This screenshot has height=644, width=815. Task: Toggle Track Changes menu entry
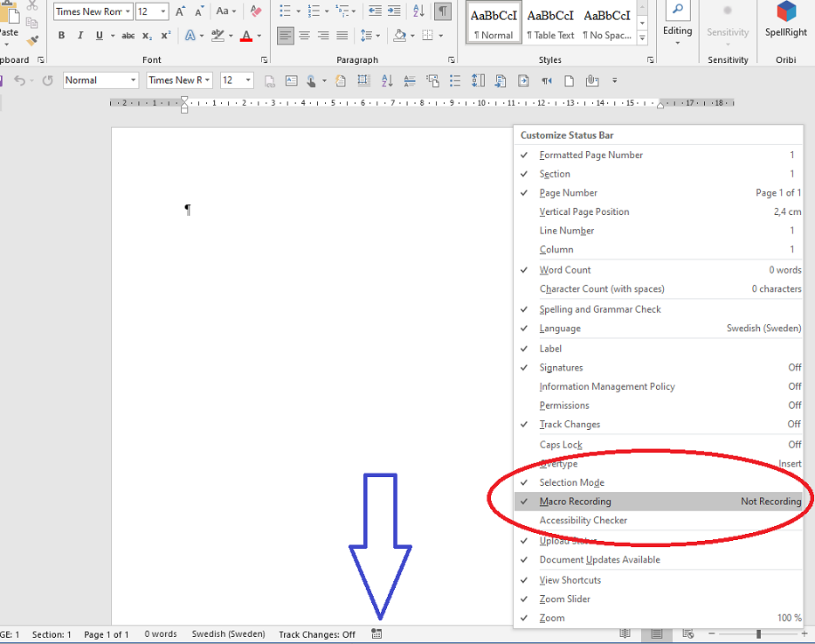coord(659,424)
